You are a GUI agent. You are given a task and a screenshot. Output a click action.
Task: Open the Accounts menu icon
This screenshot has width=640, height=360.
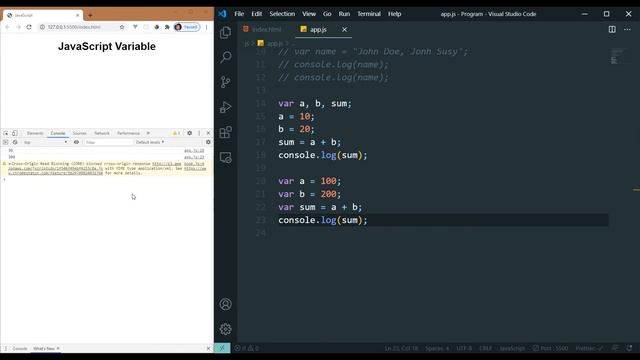click(x=225, y=304)
